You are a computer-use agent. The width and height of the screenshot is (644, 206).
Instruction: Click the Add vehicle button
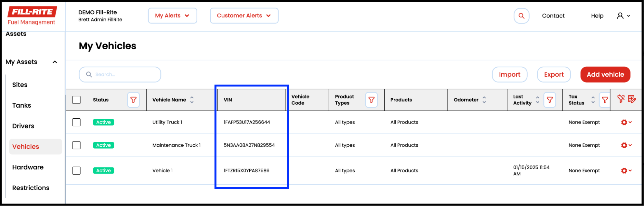tap(605, 74)
